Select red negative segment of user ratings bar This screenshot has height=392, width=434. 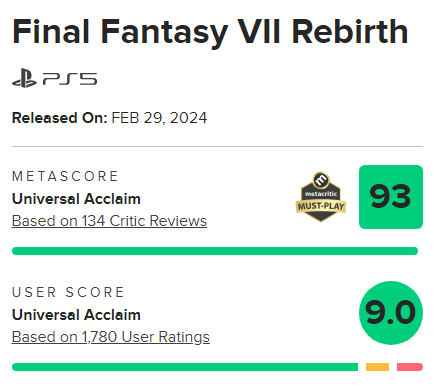click(410, 367)
